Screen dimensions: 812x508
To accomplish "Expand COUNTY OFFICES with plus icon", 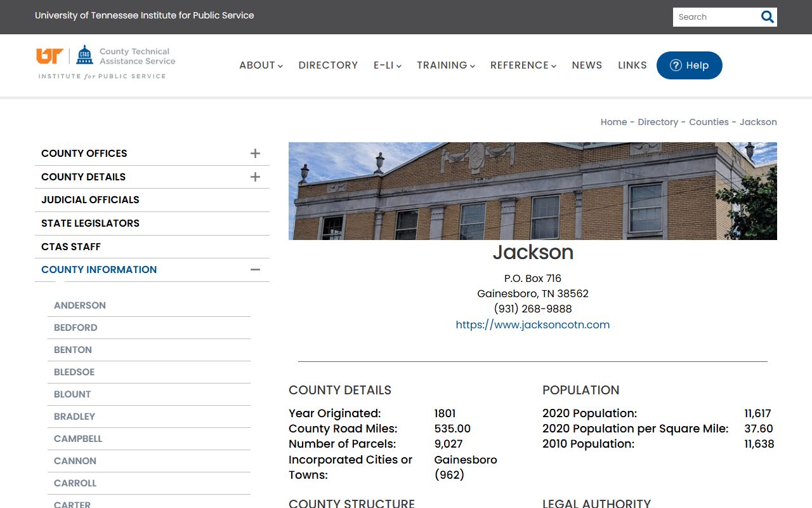I will tap(255, 153).
